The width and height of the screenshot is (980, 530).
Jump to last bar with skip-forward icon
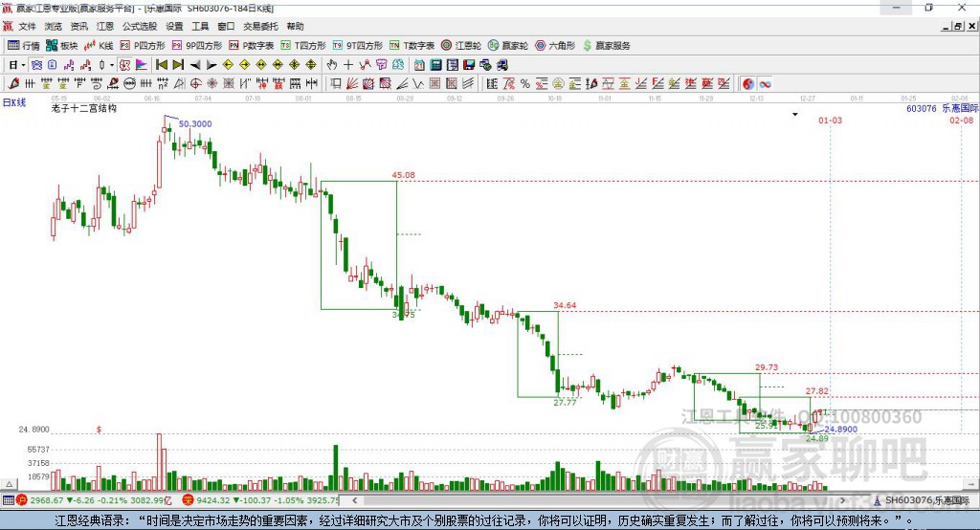point(178,64)
